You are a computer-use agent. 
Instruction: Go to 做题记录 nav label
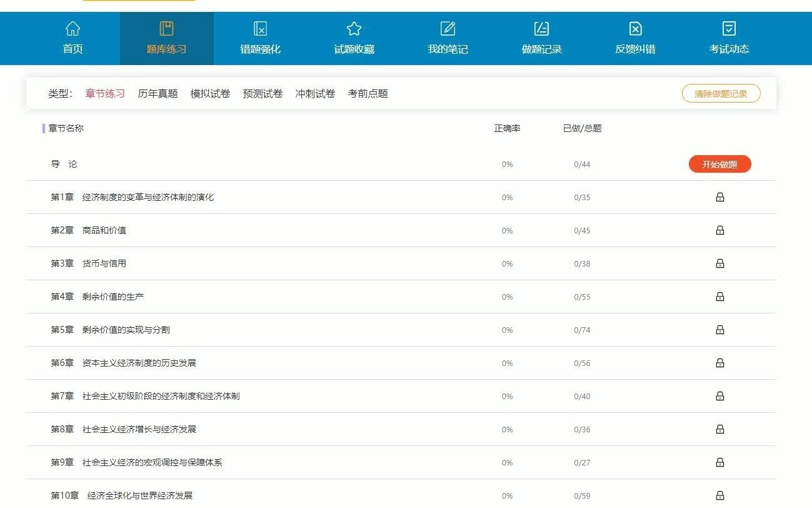pyautogui.click(x=541, y=49)
